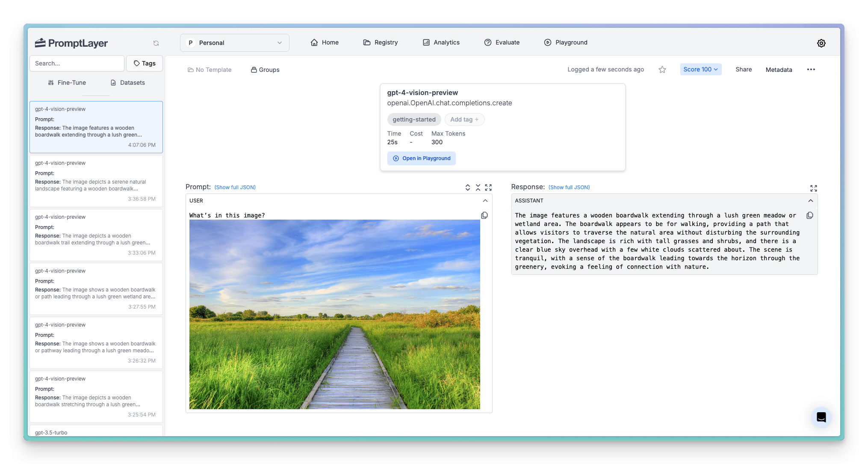This screenshot has width=868, height=464.
Task: Click the openai.OpenAI.chat.completions.create function name
Action: click(449, 103)
